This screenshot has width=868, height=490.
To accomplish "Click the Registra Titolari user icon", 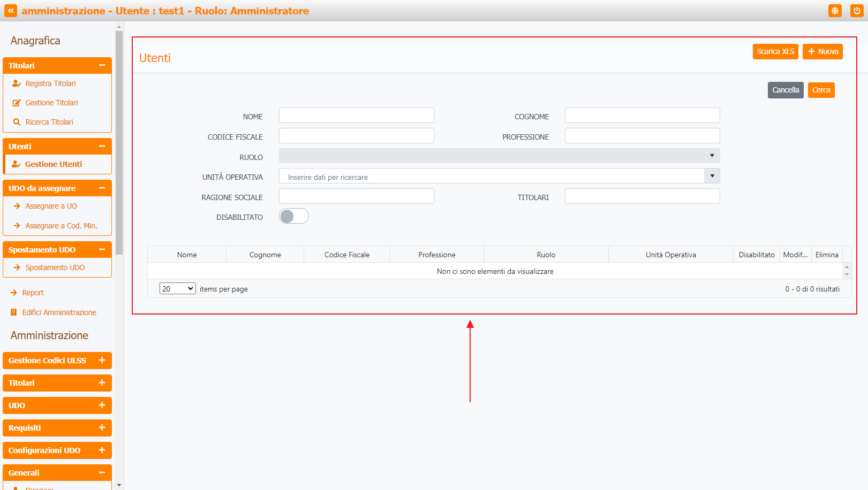I will tap(17, 83).
